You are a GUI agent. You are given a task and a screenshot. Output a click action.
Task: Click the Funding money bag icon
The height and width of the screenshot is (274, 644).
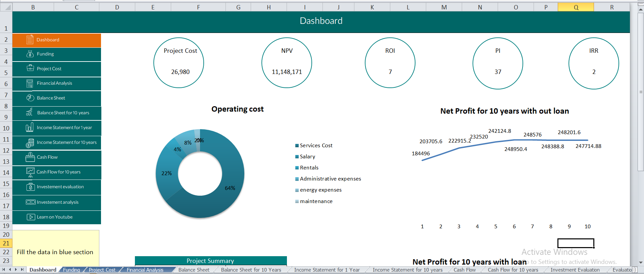click(x=30, y=54)
